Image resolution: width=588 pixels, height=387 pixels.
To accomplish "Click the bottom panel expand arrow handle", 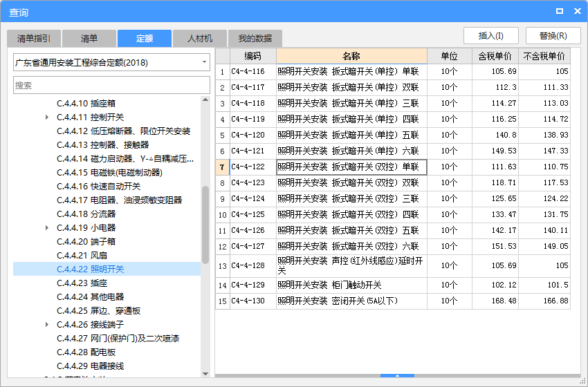I will click(397, 375).
